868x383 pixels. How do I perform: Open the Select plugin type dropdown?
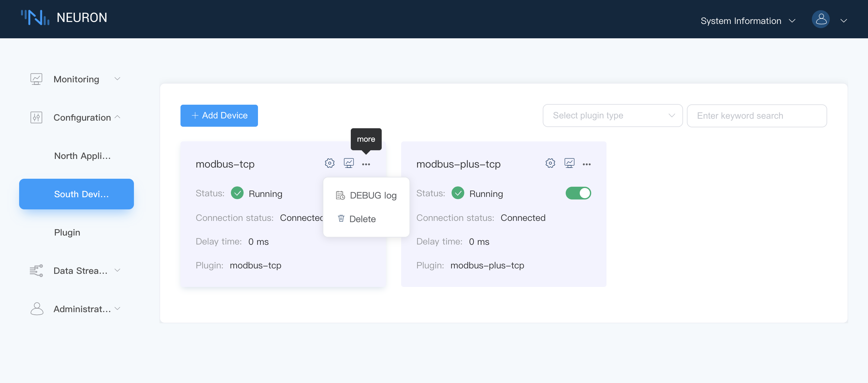click(613, 115)
